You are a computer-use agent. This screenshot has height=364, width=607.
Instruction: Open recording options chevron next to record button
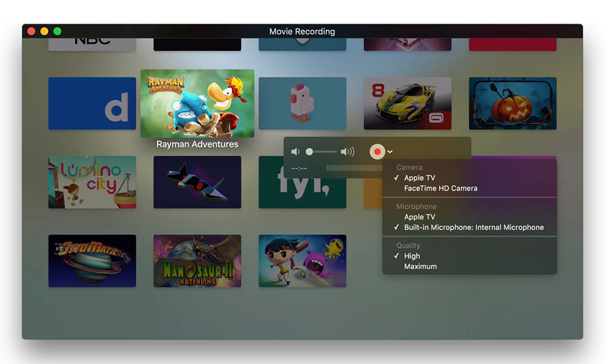[390, 152]
